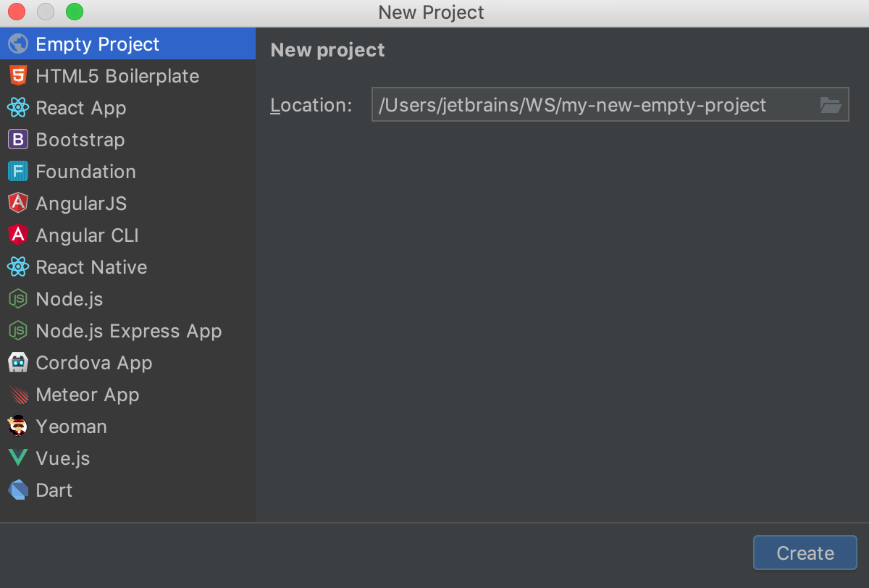Click the Meteor App streak icon

click(18, 395)
